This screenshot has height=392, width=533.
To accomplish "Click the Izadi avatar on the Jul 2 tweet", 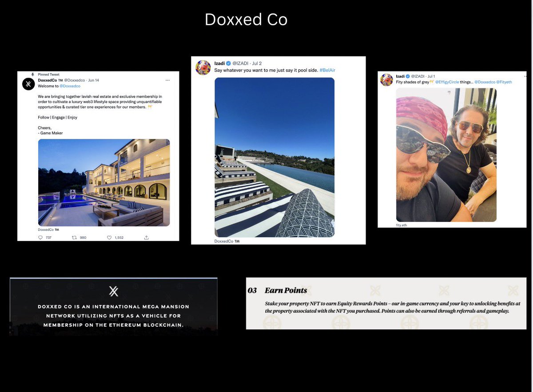I will pyautogui.click(x=203, y=67).
